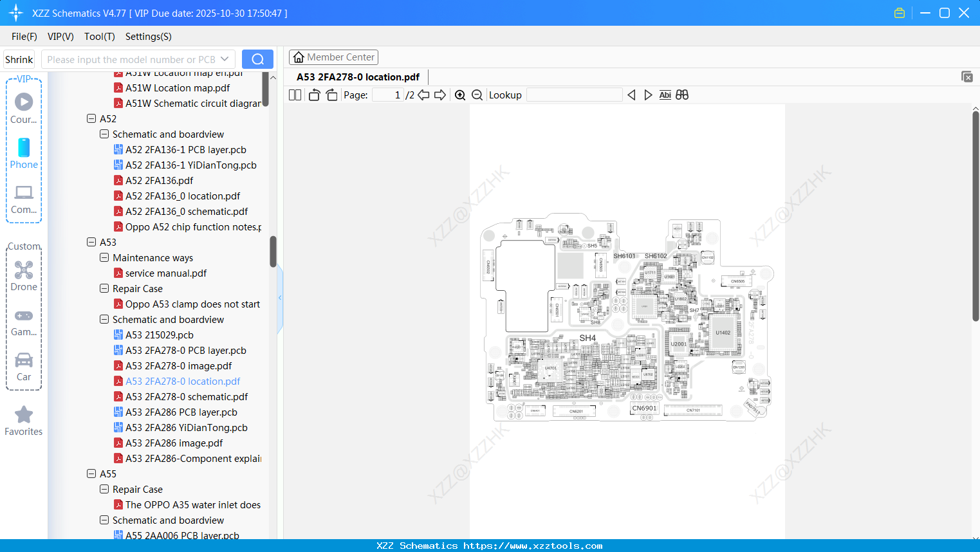The height and width of the screenshot is (552, 980).
Task: Switch to the A53 2FA278-0 location.pdf tab
Action: click(x=356, y=77)
